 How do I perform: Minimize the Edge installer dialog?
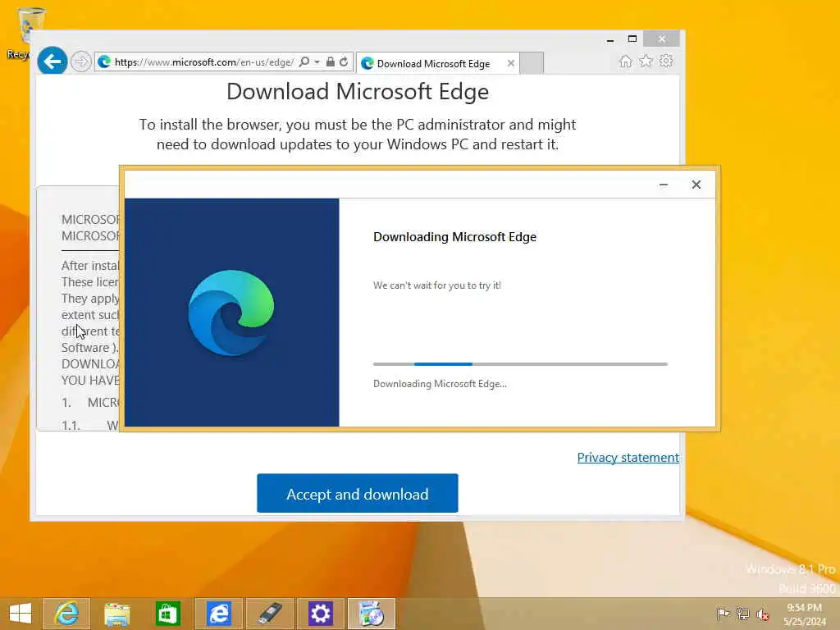coord(663,185)
